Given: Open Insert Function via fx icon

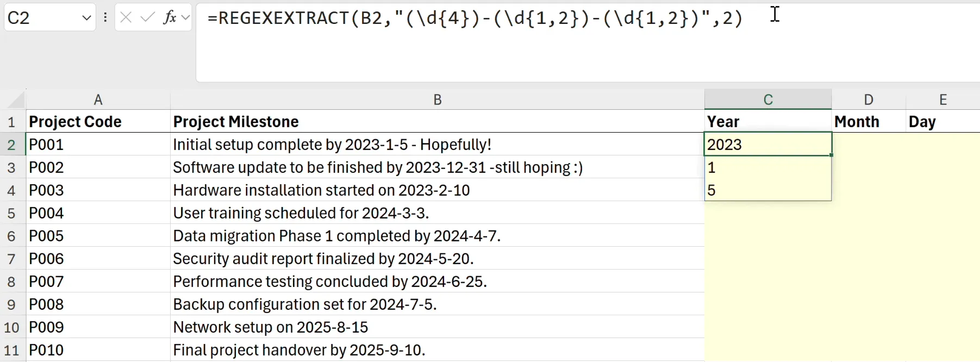Looking at the screenshot, I should tap(170, 18).
